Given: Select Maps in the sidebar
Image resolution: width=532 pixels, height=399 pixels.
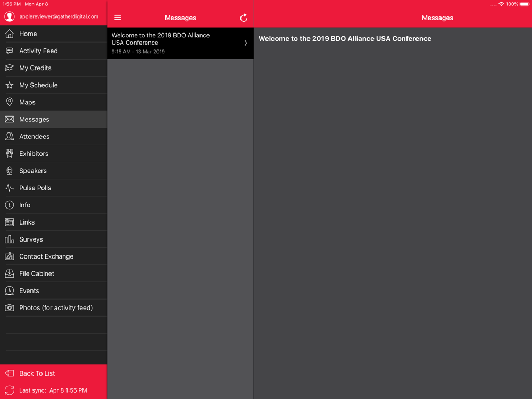Looking at the screenshot, I should (x=54, y=102).
